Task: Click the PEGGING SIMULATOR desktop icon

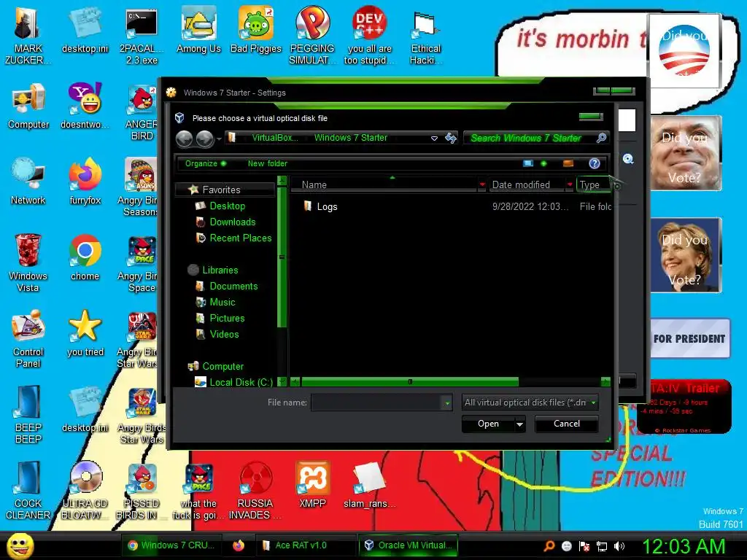Action: (312, 36)
